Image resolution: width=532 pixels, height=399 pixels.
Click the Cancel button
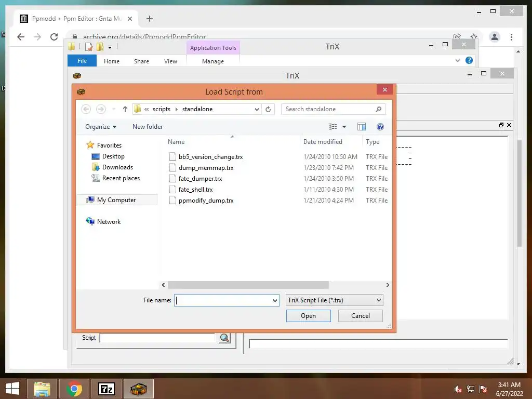click(x=361, y=316)
